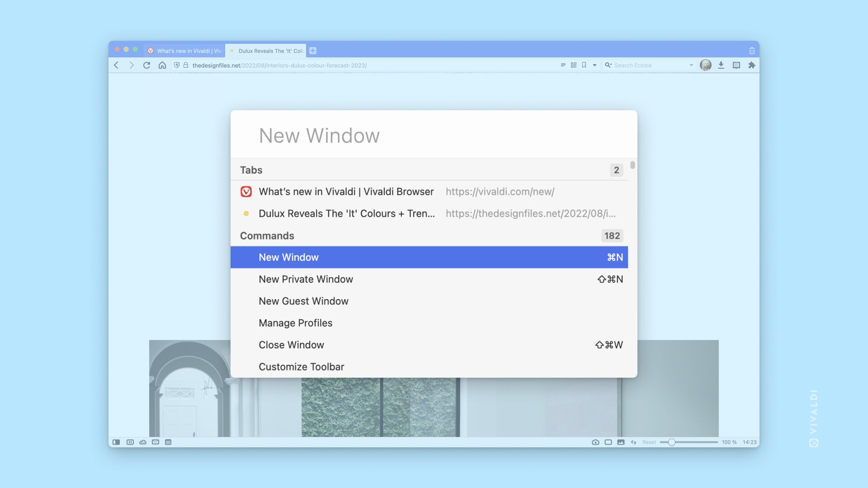The width and height of the screenshot is (868, 488).
Task: Switch to What's new in Vivaldi tab
Action: pyautogui.click(x=184, y=51)
